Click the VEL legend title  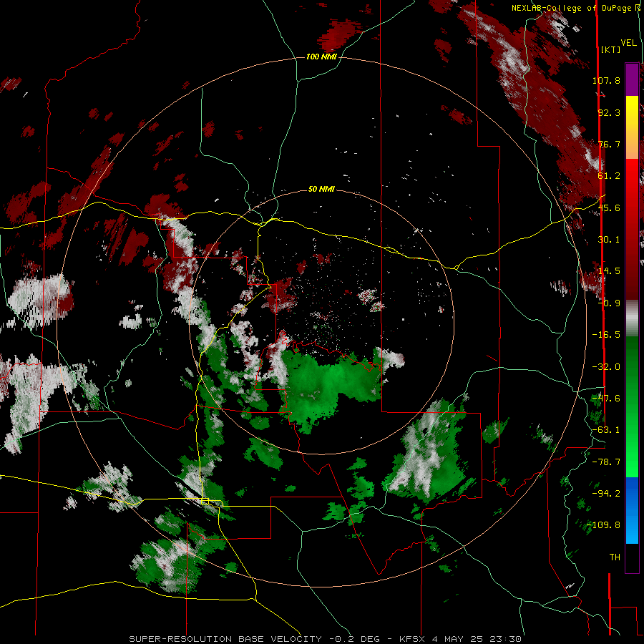coord(628,43)
